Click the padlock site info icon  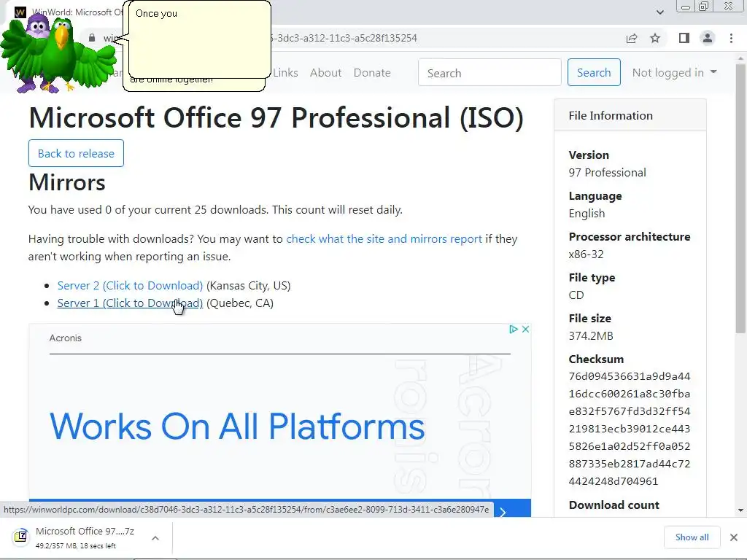click(92, 38)
